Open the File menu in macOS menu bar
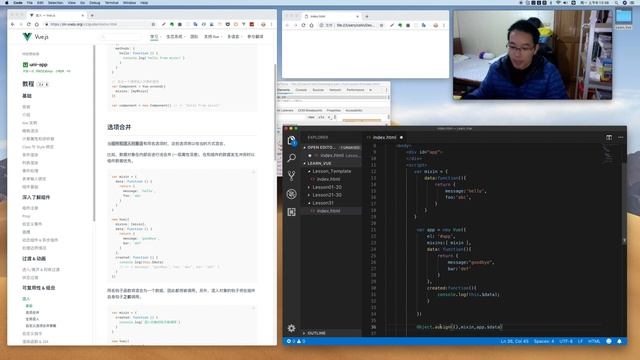Image resolution: width=640 pixels, height=360 pixels. point(29,2)
